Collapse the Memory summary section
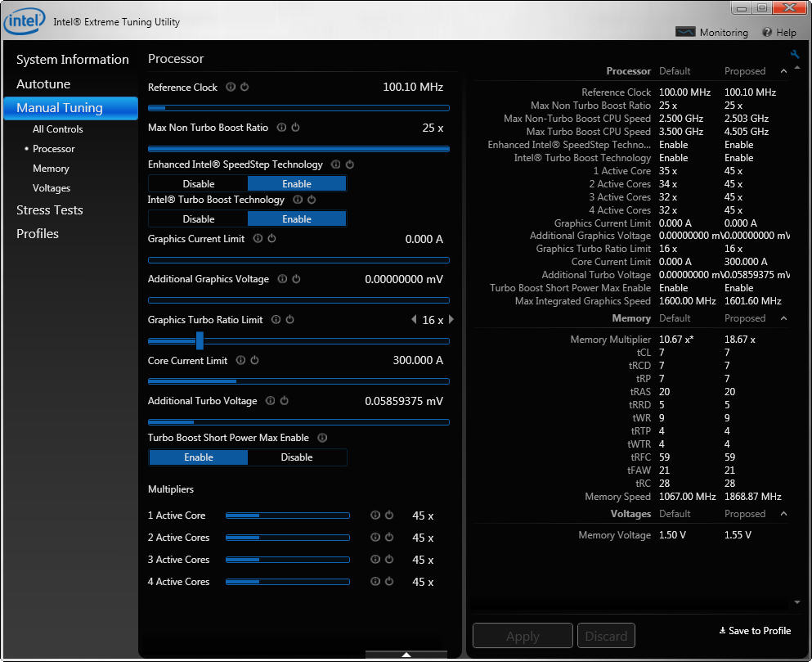This screenshot has height=662, width=812. coord(783,318)
